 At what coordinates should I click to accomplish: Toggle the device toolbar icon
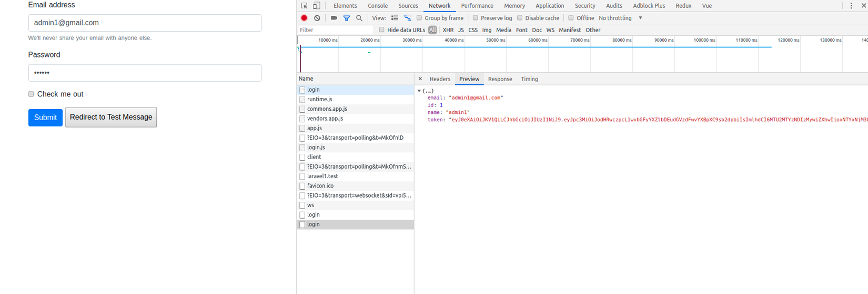click(317, 6)
